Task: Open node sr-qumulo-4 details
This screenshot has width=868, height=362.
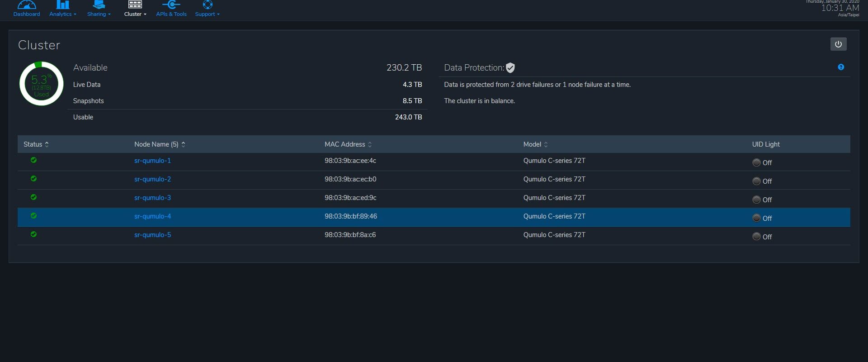Action: 152,216
